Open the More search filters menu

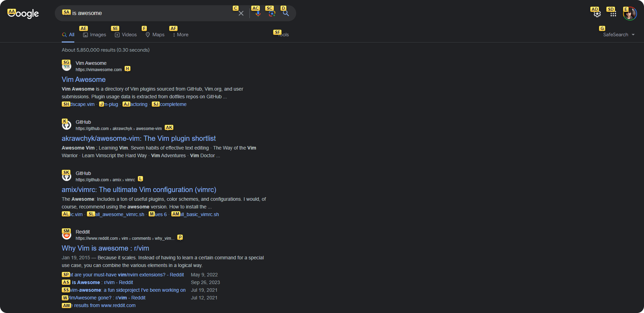(x=180, y=35)
